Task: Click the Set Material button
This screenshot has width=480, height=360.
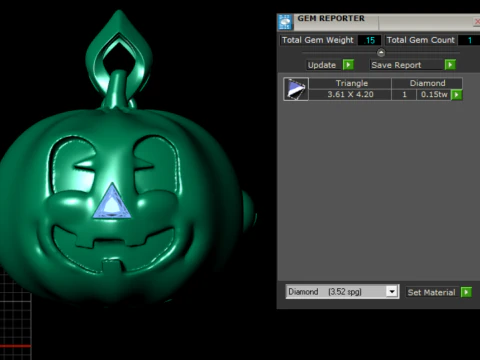Action: pos(433,292)
